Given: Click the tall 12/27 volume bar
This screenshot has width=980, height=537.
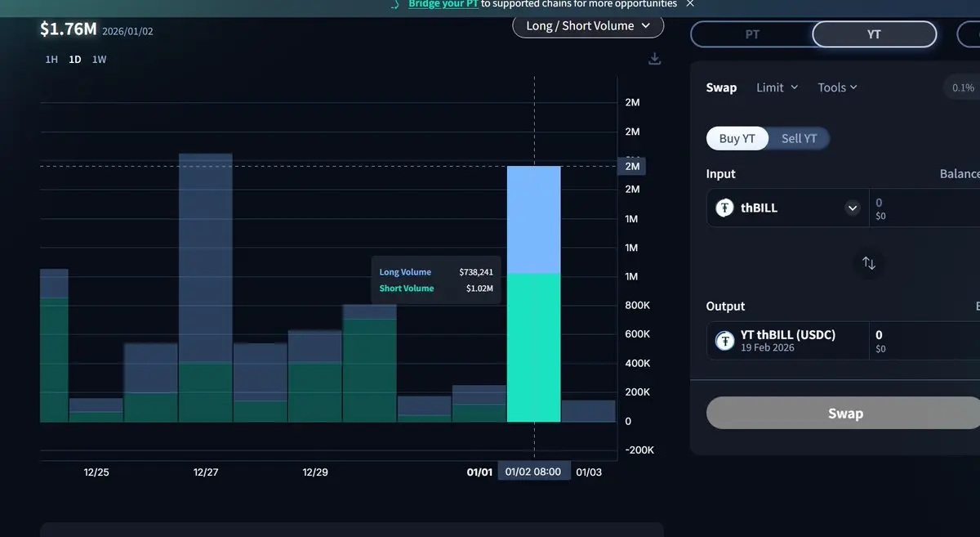Looking at the screenshot, I should [206, 288].
